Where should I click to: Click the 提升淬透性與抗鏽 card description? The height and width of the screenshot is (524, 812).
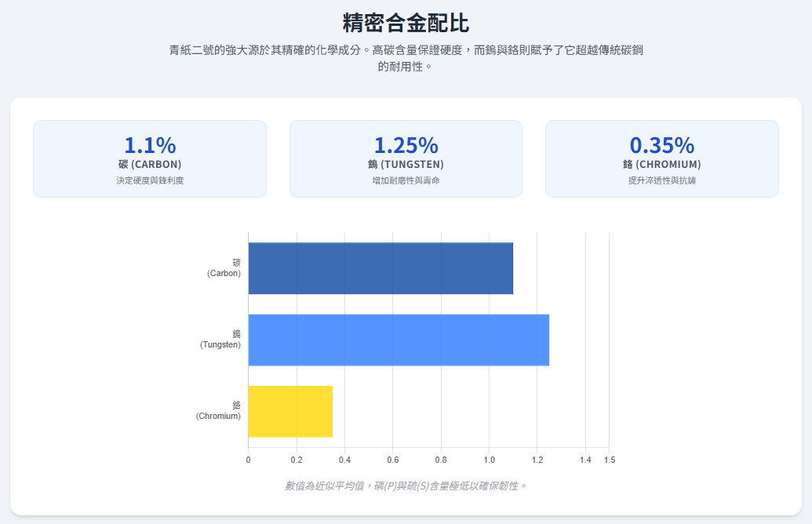coord(661,180)
